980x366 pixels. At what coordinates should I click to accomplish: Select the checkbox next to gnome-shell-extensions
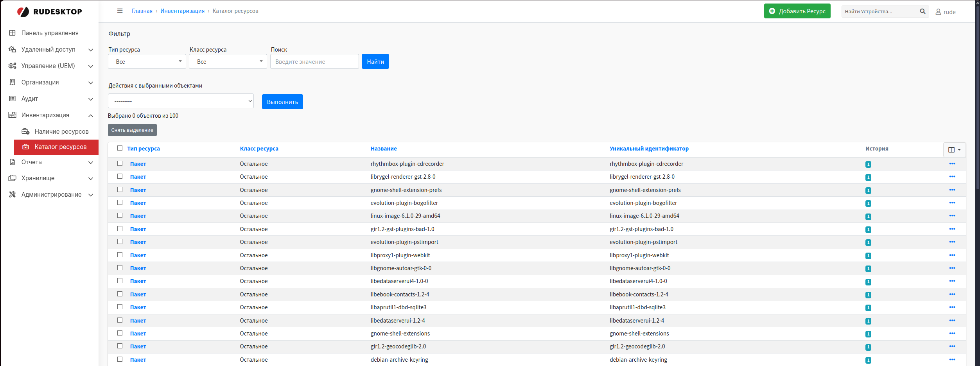pos(120,333)
